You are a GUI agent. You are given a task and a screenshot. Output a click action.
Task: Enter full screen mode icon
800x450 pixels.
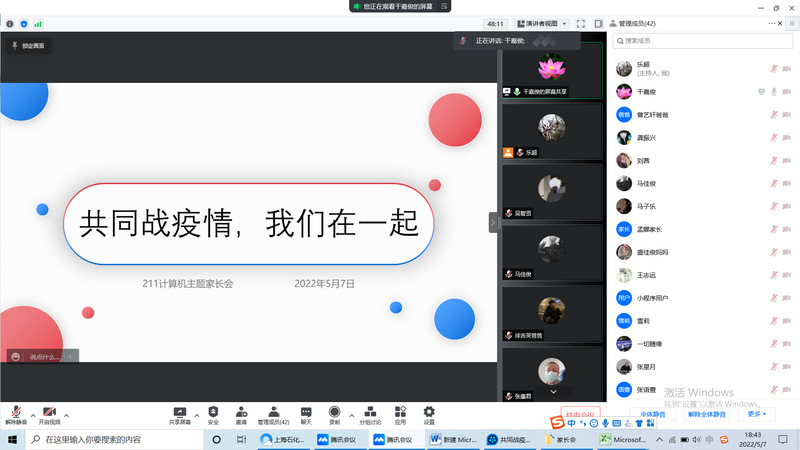coord(583,23)
